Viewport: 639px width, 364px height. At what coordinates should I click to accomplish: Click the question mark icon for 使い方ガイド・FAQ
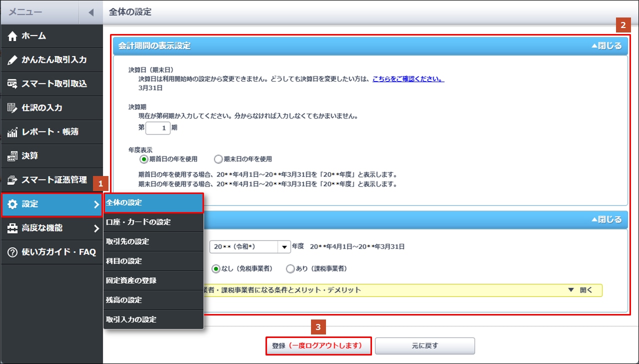(12, 252)
